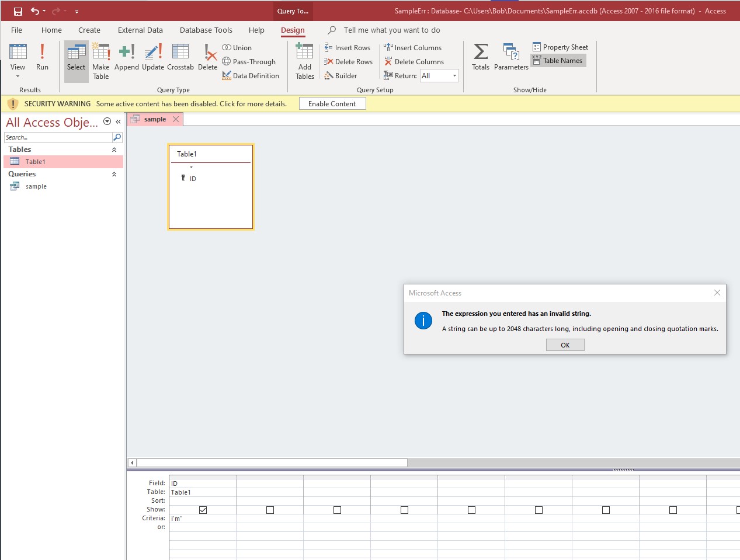This screenshot has height=560, width=740.
Task: Check the Show box in the second grid column
Action: [270, 510]
